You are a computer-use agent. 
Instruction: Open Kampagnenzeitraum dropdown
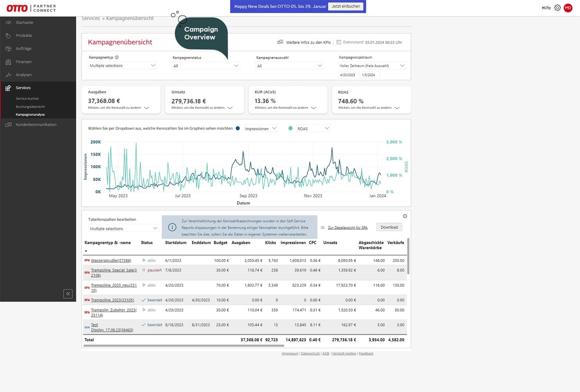coord(372,66)
